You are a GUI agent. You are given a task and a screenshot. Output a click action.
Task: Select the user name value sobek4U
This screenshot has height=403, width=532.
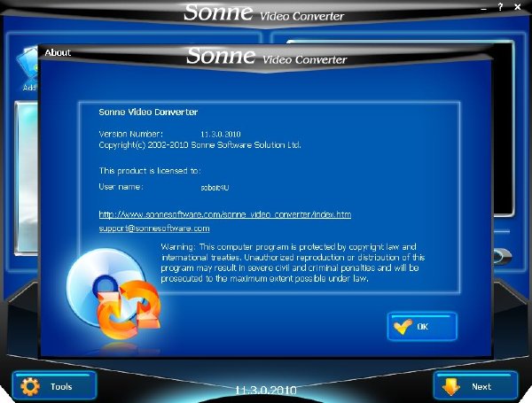(215, 188)
